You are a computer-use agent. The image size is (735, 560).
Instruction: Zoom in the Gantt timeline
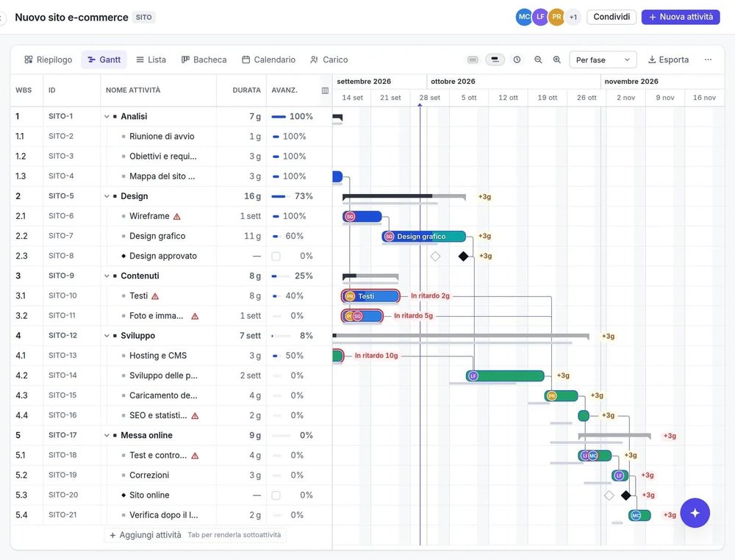click(557, 60)
